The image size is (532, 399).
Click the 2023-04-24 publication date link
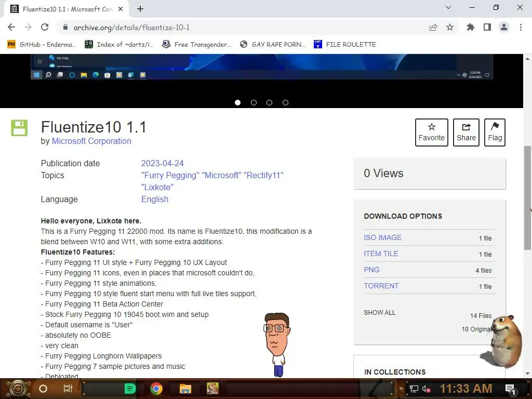click(162, 163)
